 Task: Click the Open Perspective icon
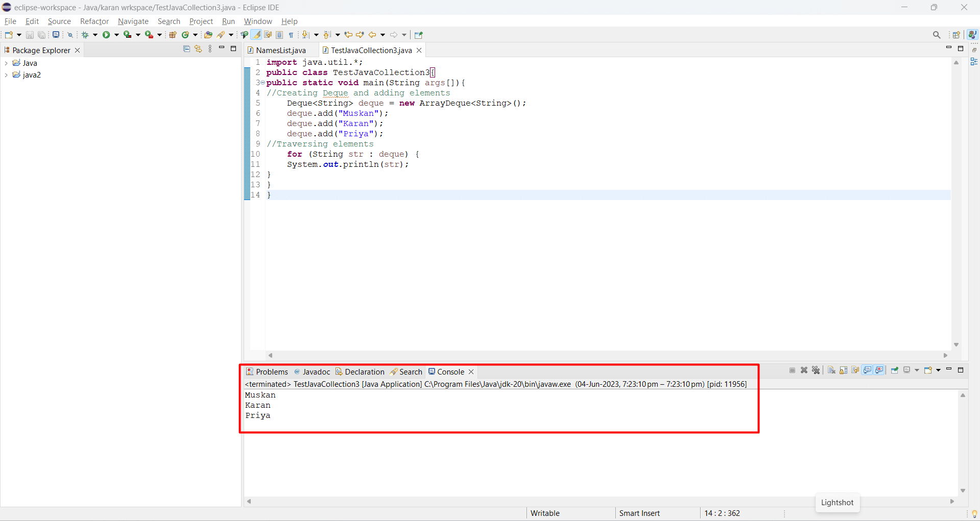click(x=957, y=35)
